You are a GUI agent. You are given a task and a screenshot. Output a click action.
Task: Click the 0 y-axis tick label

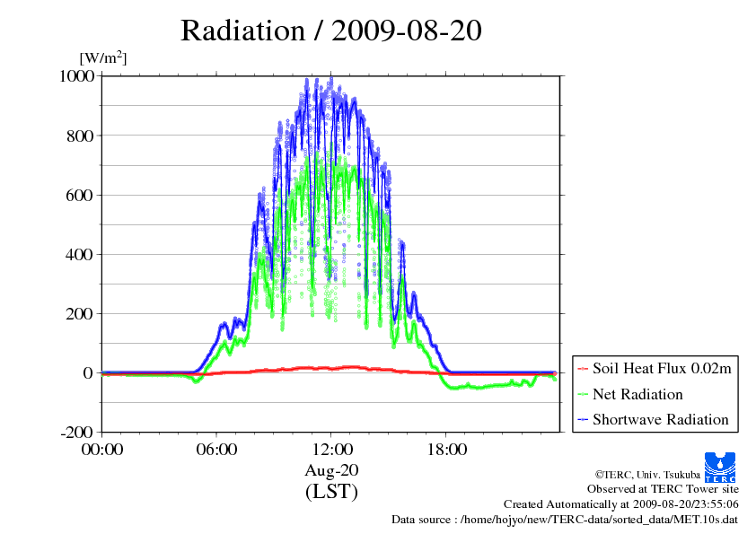coord(88,373)
